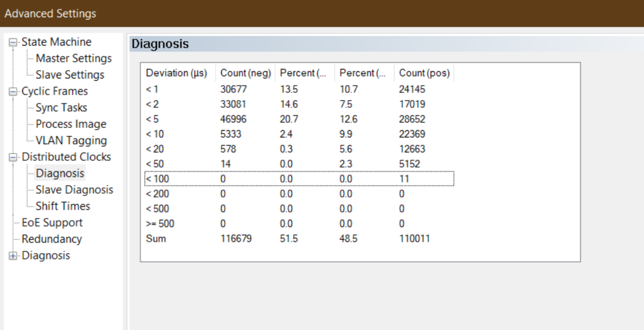Image resolution: width=644 pixels, height=330 pixels.
Task: Select Slave Settings tree item
Action: click(x=69, y=75)
